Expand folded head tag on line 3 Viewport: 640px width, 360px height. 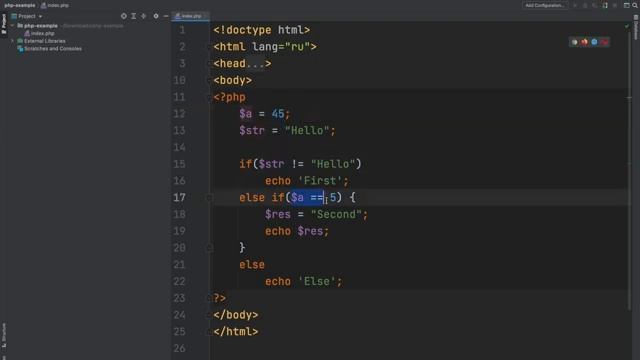(255, 64)
